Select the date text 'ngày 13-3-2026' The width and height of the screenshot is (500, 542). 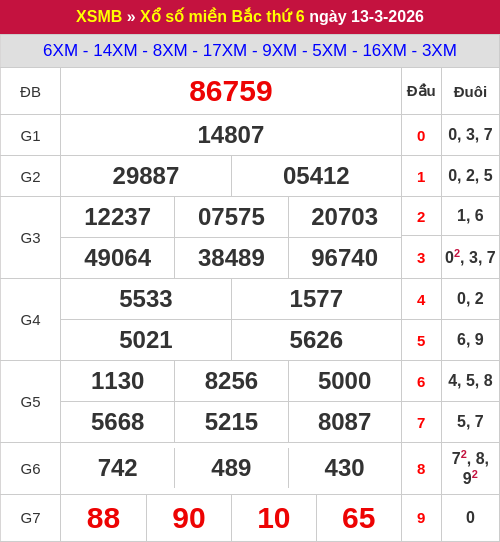(x=367, y=17)
